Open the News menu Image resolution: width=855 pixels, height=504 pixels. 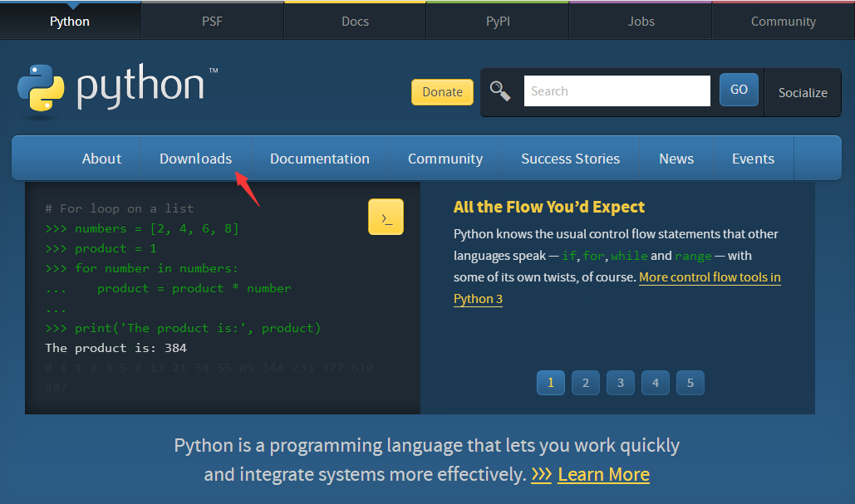[x=676, y=159]
